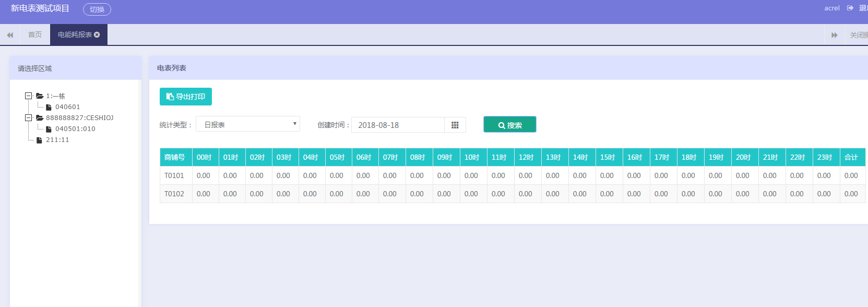Click the 导出打印 export button
This screenshot has height=307, width=868.
(186, 97)
